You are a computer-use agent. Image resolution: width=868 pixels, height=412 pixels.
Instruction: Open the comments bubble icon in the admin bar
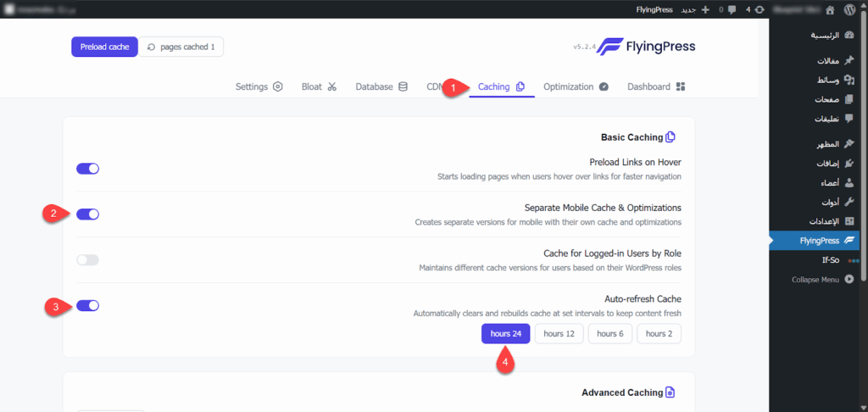(732, 9)
